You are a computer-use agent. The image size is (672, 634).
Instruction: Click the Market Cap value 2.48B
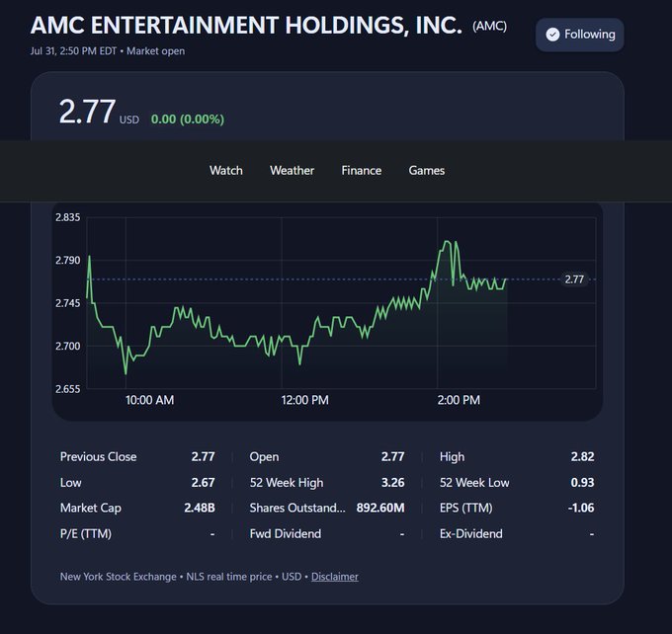(x=200, y=508)
